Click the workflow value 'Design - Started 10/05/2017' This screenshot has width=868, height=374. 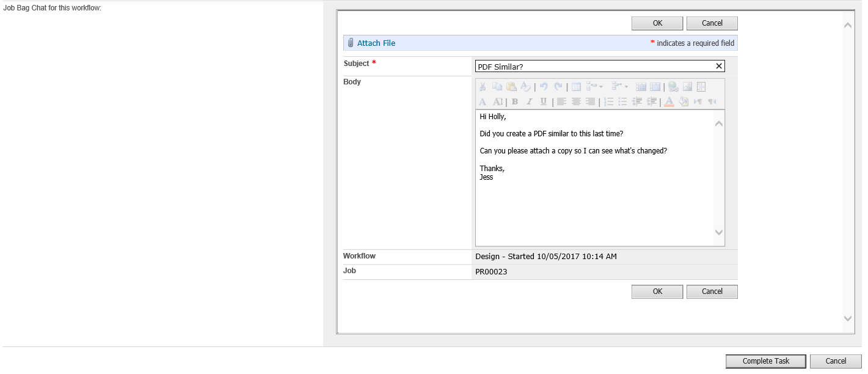click(x=546, y=257)
